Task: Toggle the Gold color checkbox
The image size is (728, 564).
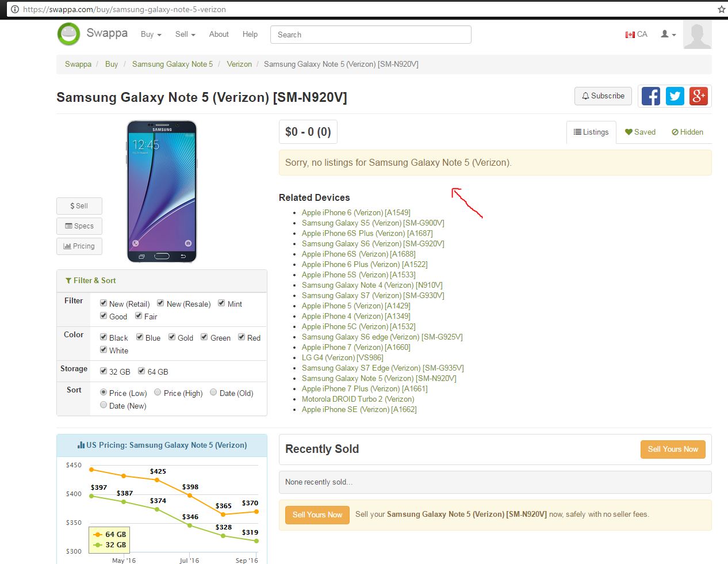Action: (x=172, y=337)
